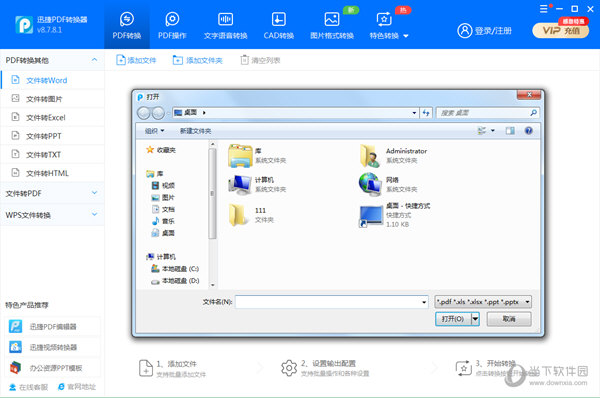Select 本地磁盘 (D:) in navigation tree
The width and height of the screenshot is (600, 398).
pyautogui.click(x=175, y=281)
